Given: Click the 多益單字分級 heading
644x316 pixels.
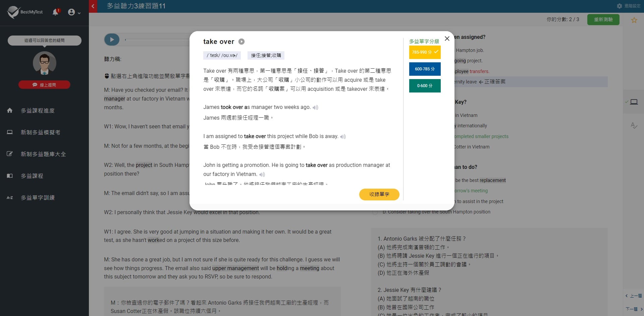Looking at the screenshot, I should click(424, 41).
